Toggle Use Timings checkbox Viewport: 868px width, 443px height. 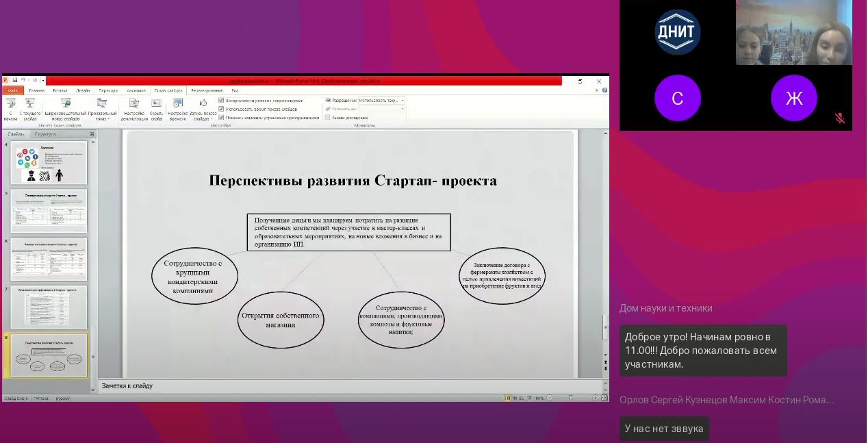tap(222, 109)
